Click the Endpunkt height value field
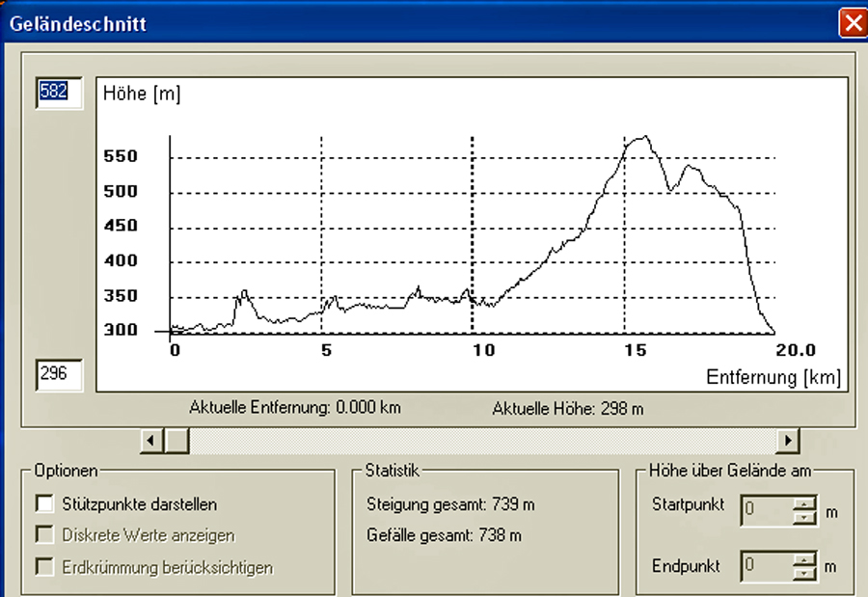Screen dimensions: 868x597 766,566
